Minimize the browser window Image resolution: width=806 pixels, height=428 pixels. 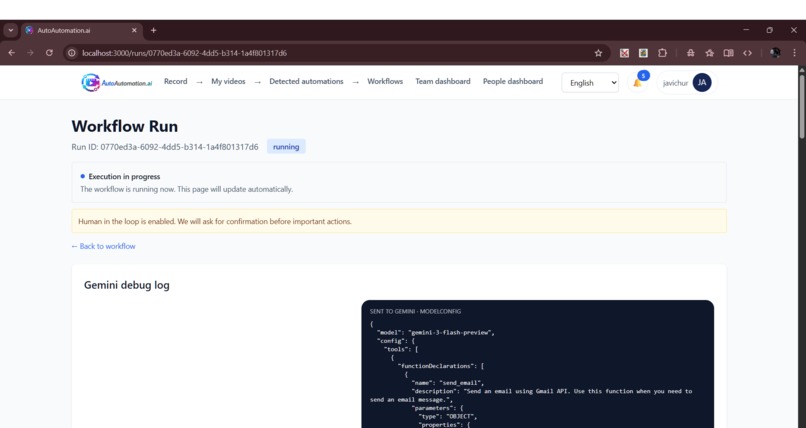(746, 30)
